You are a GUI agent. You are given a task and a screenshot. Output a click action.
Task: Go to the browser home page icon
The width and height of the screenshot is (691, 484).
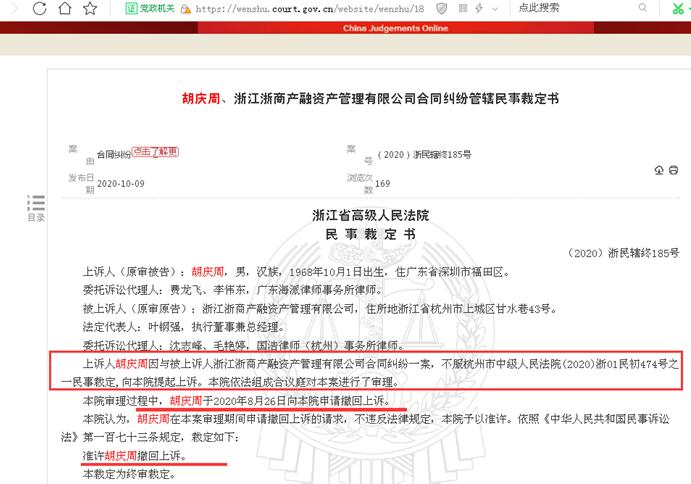pos(65,8)
